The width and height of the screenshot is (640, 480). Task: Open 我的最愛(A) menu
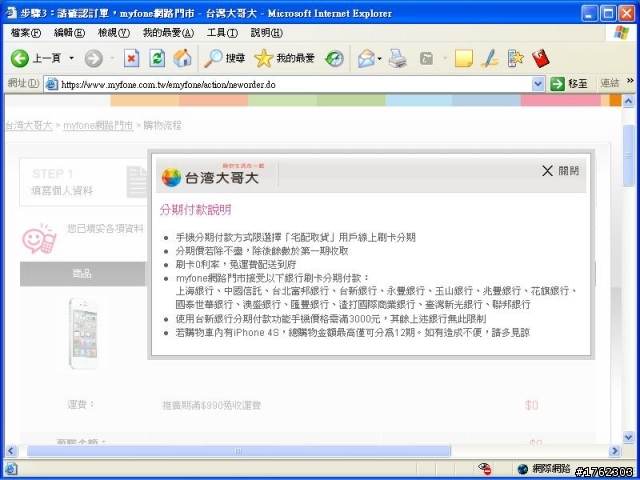169,33
